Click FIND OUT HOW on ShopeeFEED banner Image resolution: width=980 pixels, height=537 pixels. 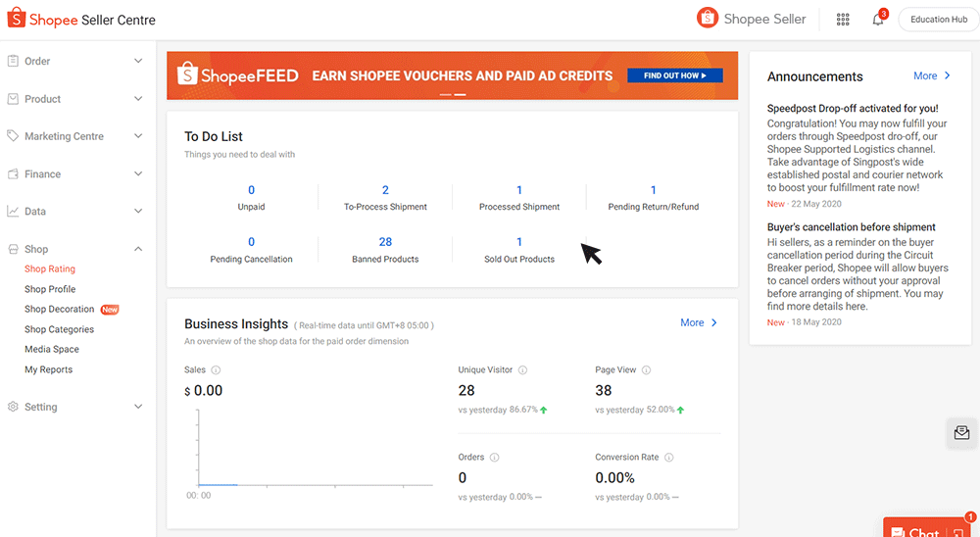coord(675,75)
